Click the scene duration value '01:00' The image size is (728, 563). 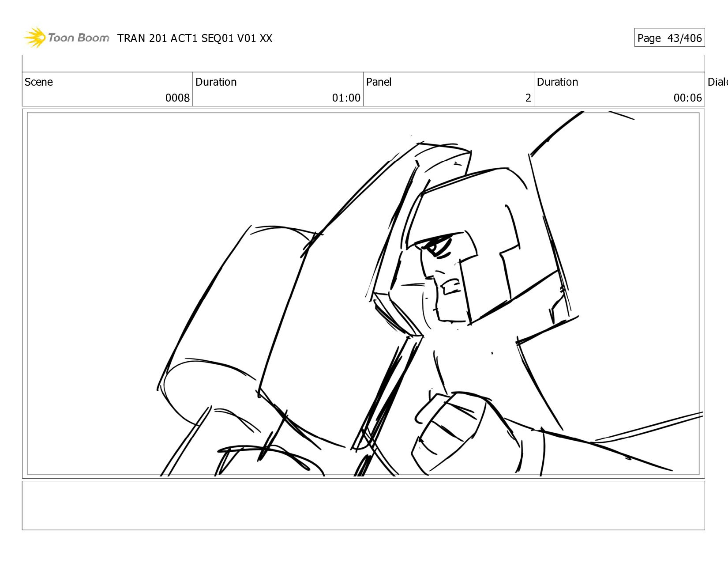coord(346,98)
